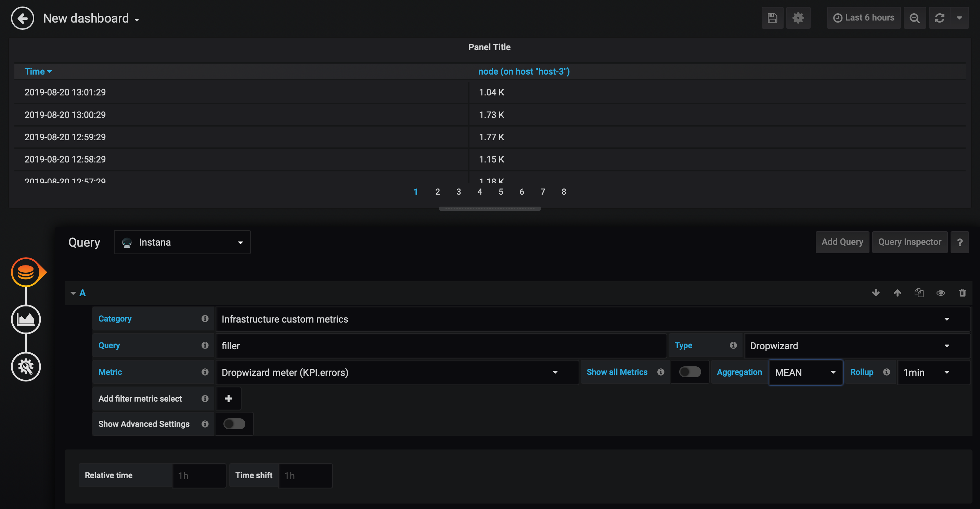Open the Instana data source dropdown
Screen dimensions: 980x509
(182, 242)
